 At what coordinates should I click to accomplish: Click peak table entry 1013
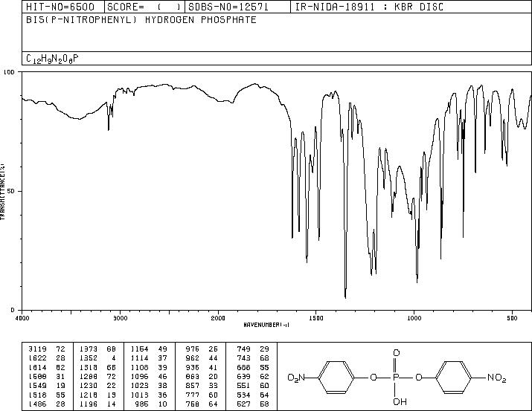pos(139,395)
